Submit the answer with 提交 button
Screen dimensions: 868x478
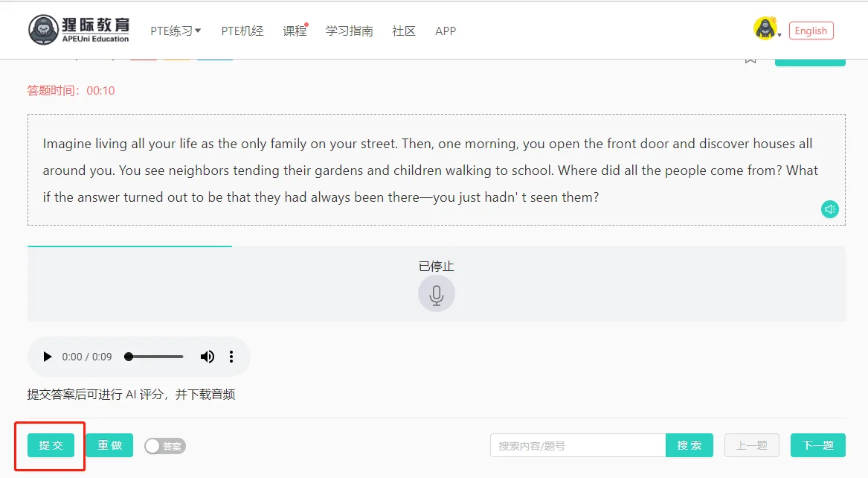tap(51, 445)
